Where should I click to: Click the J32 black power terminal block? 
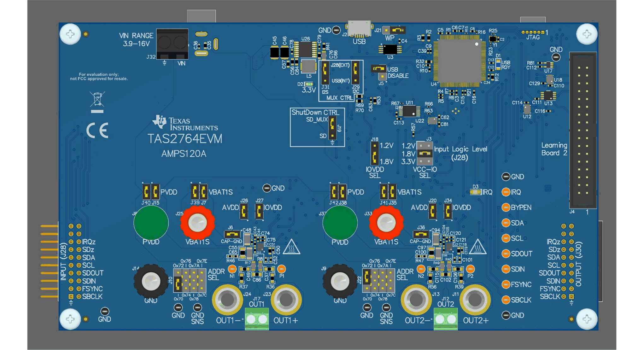click(x=172, y=44)
